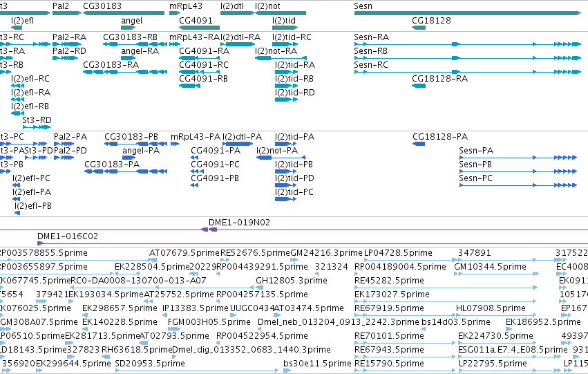
Task: Click transcript CG30183-RA label
Action: tap(111, 65)
